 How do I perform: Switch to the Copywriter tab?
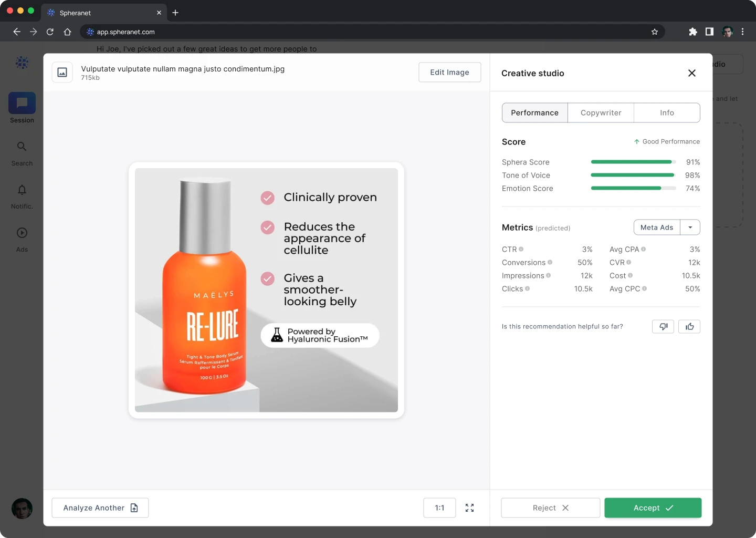coord(601,112)
